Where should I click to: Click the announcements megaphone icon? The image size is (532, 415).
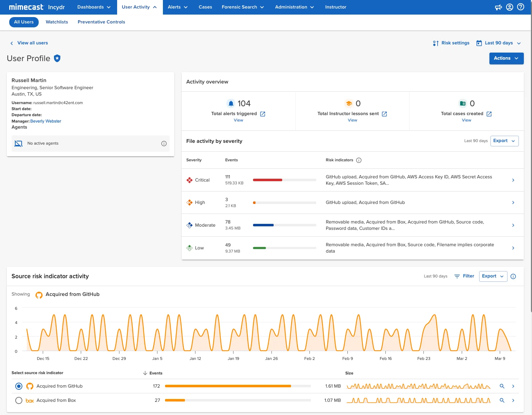point(498,7)
